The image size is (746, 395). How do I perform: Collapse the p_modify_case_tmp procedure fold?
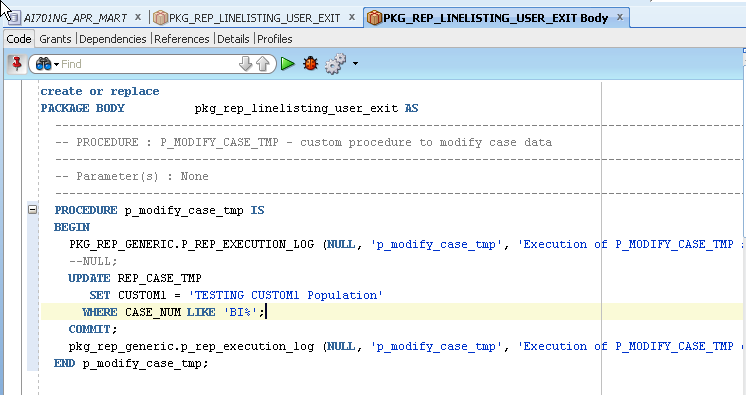(32, 209)
